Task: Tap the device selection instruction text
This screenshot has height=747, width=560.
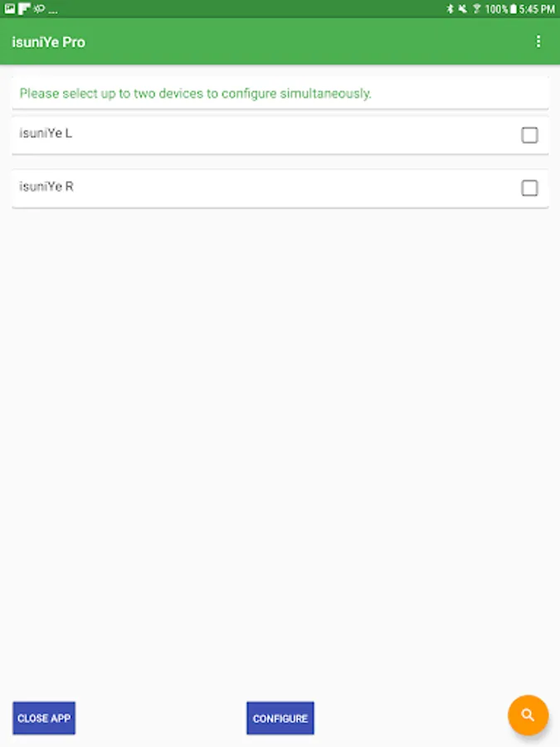Action: [195, 93]
